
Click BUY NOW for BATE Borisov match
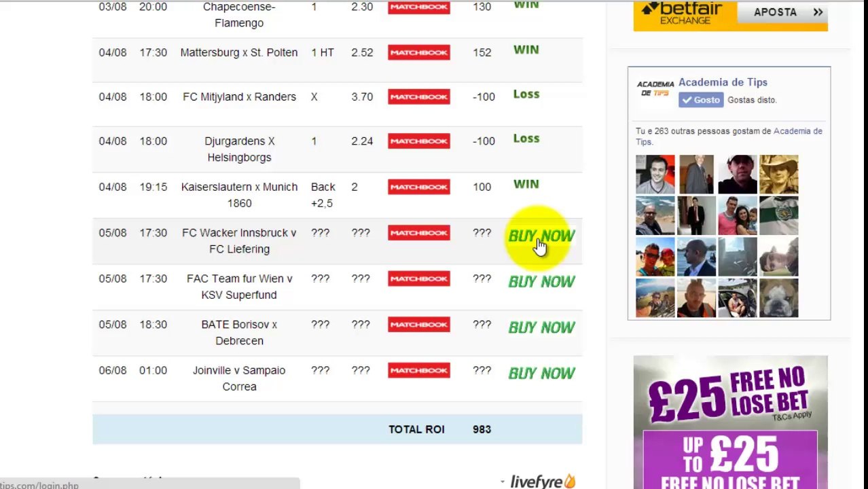541,327
